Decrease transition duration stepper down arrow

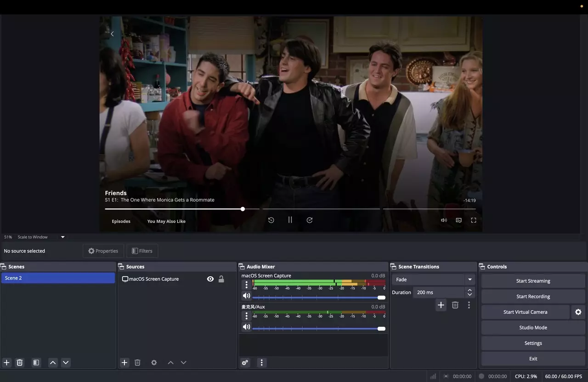(469, 295)
